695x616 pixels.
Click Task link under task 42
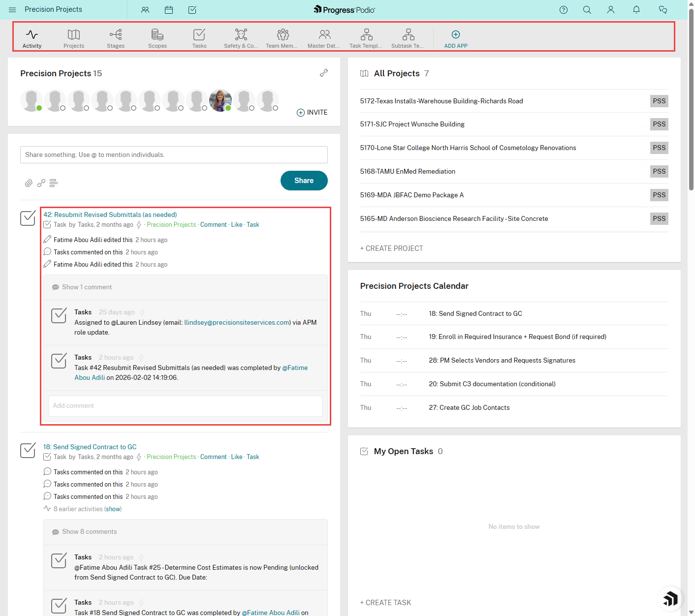pyautogui.click(x=253, y=224)
